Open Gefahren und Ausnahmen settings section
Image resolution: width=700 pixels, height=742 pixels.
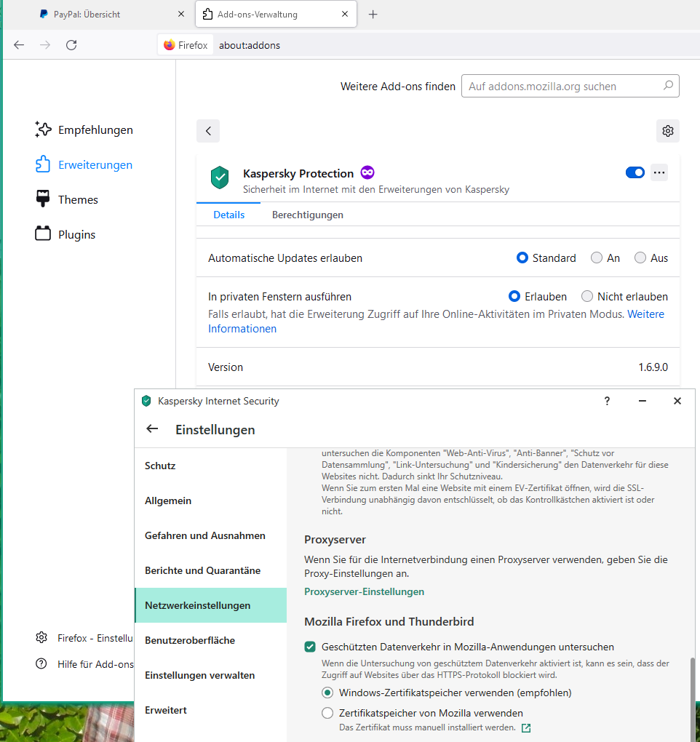coord(210,535)
